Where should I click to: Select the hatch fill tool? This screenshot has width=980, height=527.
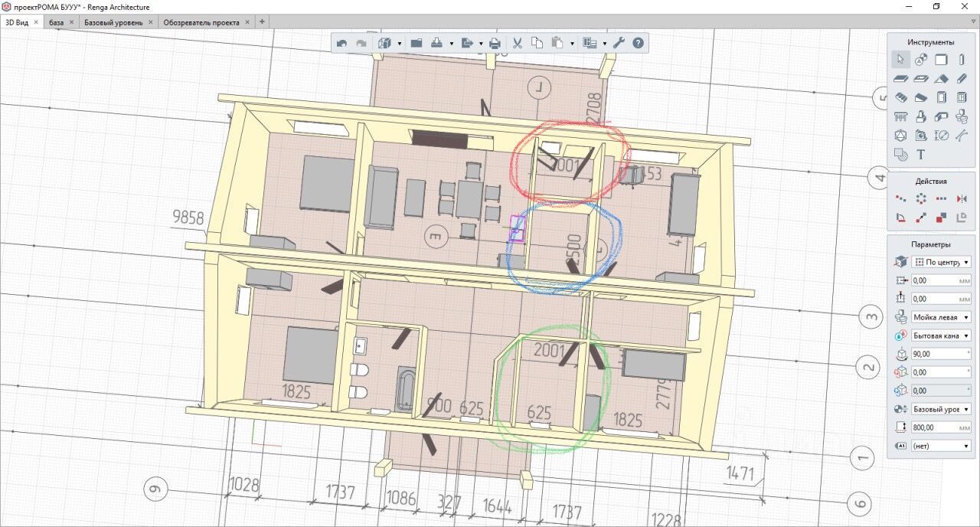901,155
